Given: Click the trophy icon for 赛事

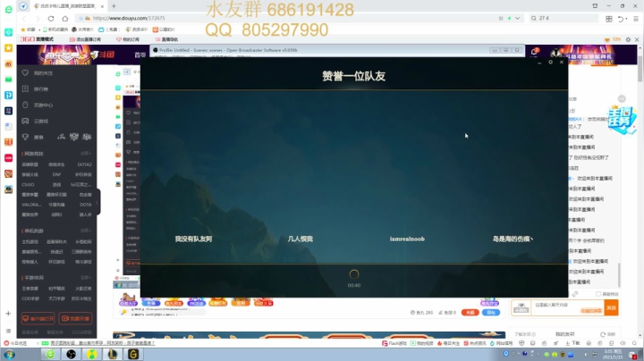Looking at the screenshot, I should click(x=25, y=137).
